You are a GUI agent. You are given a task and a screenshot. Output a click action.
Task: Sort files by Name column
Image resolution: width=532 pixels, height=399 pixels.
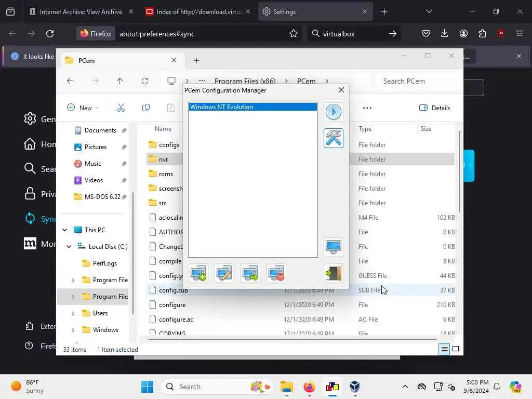163,129
